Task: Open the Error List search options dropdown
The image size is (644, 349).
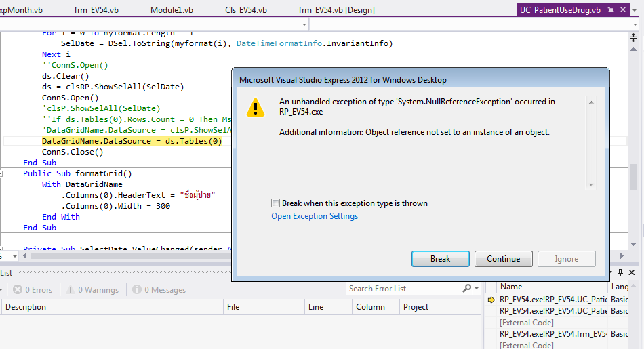Action: point(477,289)
